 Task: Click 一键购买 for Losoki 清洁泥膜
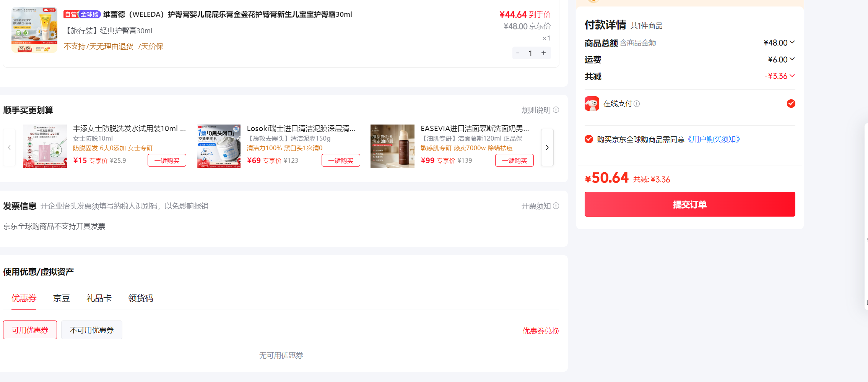coord(341,160)
